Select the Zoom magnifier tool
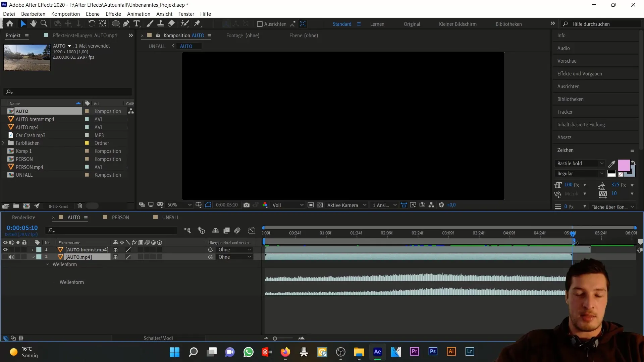644x362 pixels. [x=44, y=24]
